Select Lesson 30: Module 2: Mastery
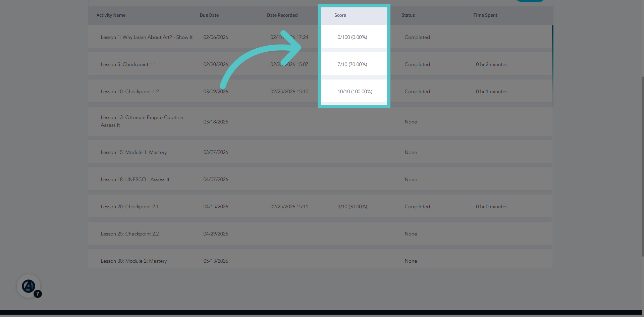Screen dimensions: 644x317 pyautogui.click(x=134, y=261)
